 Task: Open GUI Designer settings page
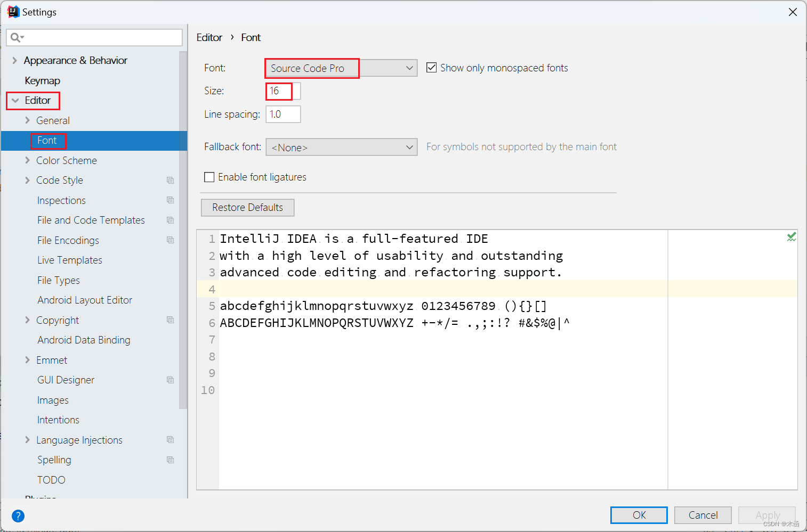[66, 380]
